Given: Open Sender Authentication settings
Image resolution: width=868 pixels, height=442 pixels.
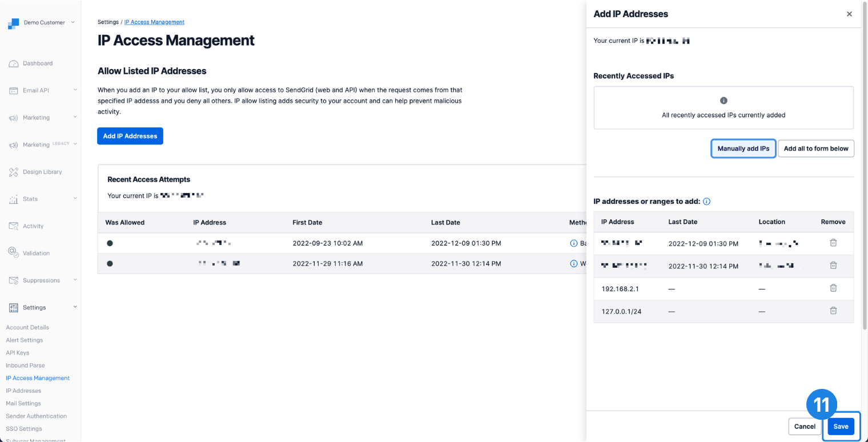Looking at the screenshot, I should coord(36,416).
